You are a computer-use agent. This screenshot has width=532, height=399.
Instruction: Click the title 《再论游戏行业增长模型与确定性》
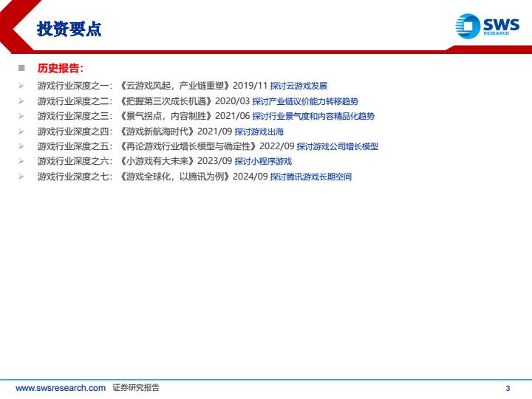click(188, 146)
